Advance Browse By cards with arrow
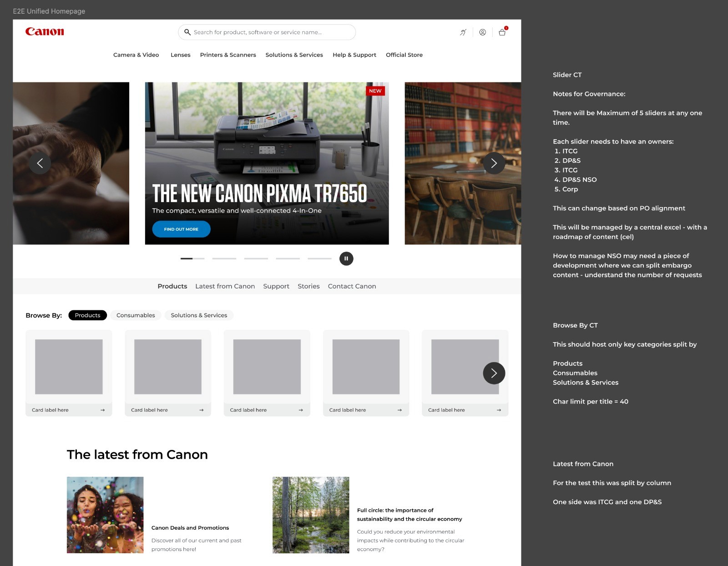 point(494,373)
